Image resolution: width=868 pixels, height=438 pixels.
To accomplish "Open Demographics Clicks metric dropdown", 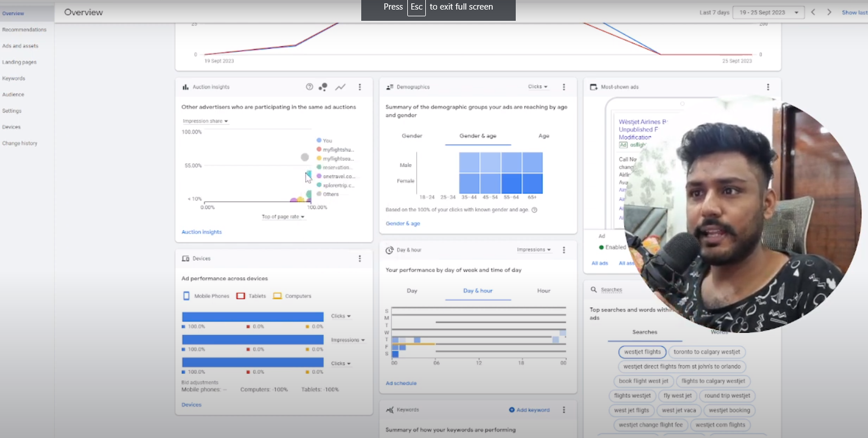I will tap(538, 87).
